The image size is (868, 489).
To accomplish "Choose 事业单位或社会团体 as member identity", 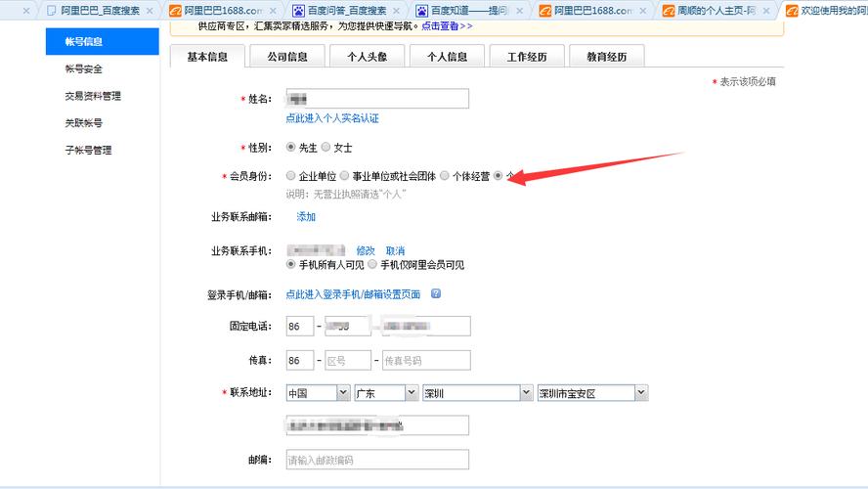I will (x=344, y=176).
